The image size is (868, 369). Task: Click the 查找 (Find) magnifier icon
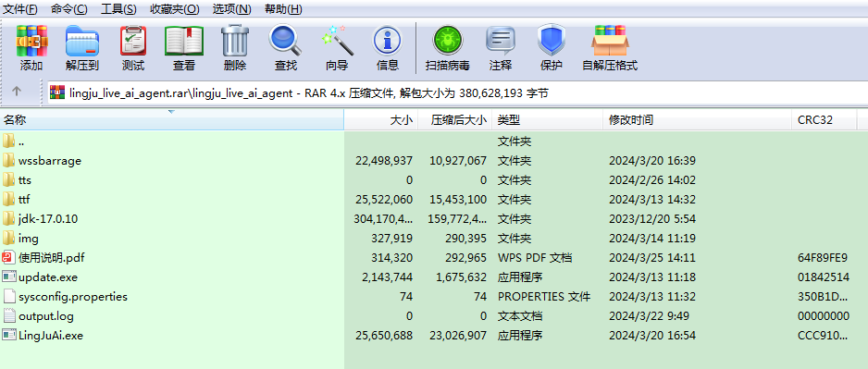tap(286, 41)
